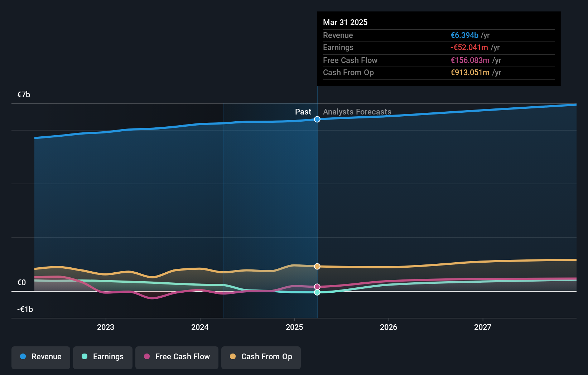Select the Earnings data point marker
Viewport: 588px width, 375px height.
(317, 292)
